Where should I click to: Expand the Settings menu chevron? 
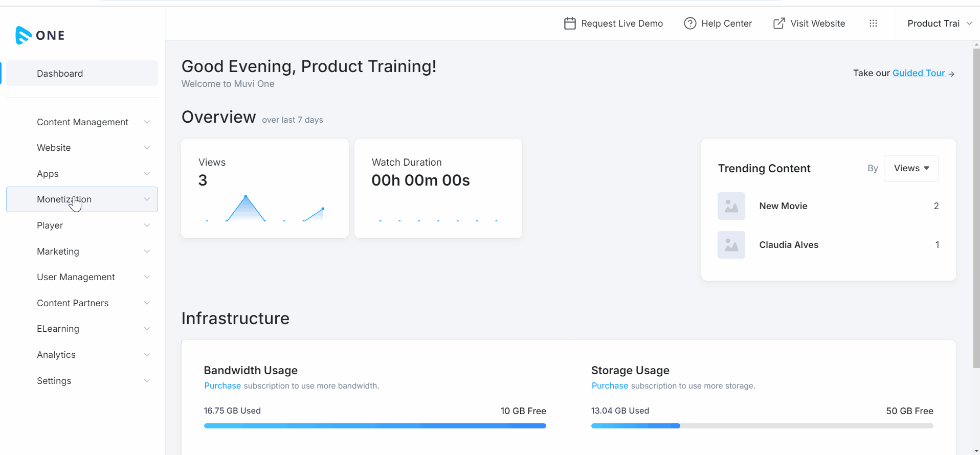pos(147,381)
